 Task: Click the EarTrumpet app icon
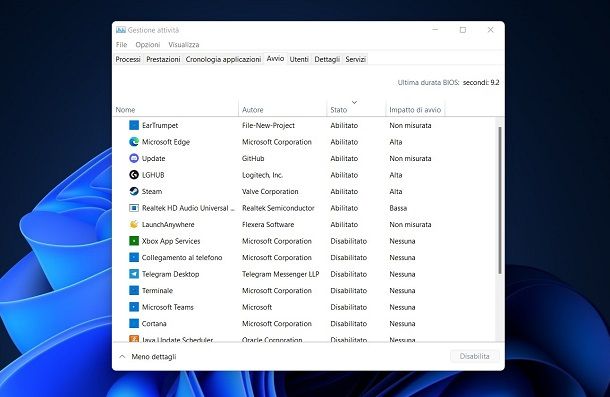point(134,125)
